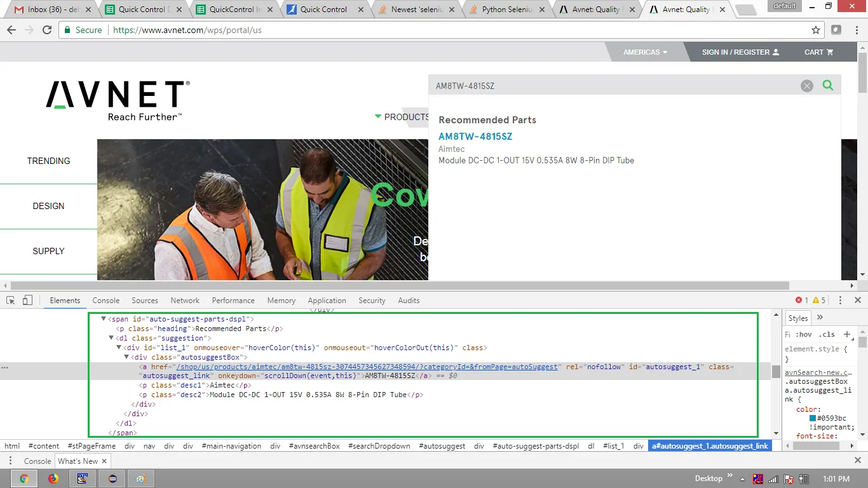Open the DevTools Network tab
Screen dimensions: 868x488
[185, 301]
